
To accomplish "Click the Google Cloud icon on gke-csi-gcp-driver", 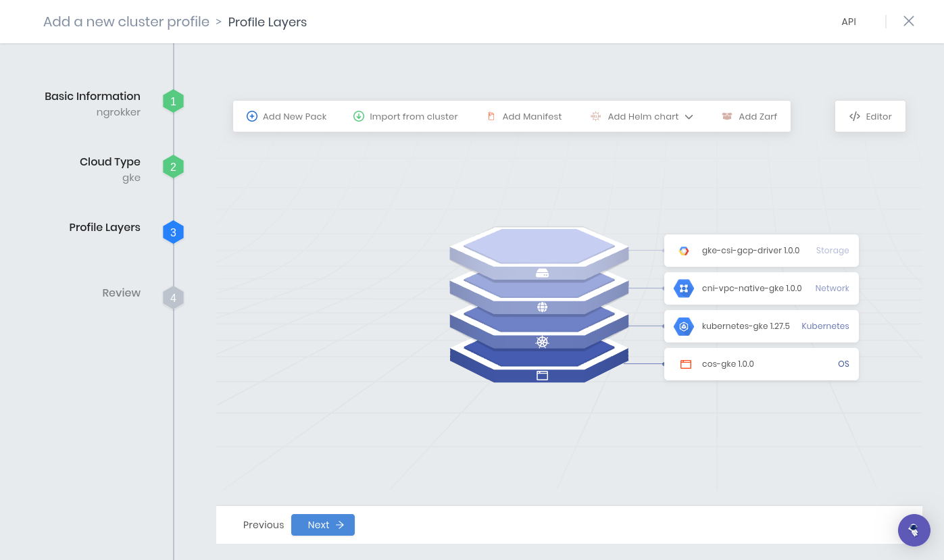I will pos(684,250).
